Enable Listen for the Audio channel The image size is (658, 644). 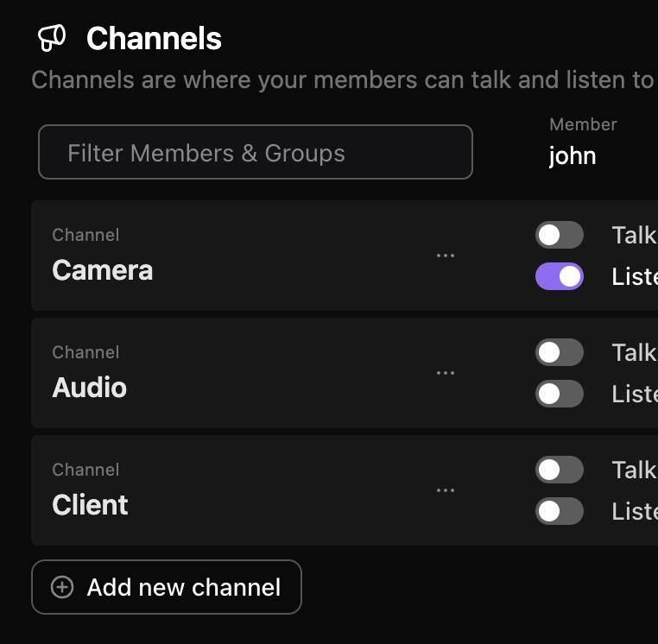[559, 394]
